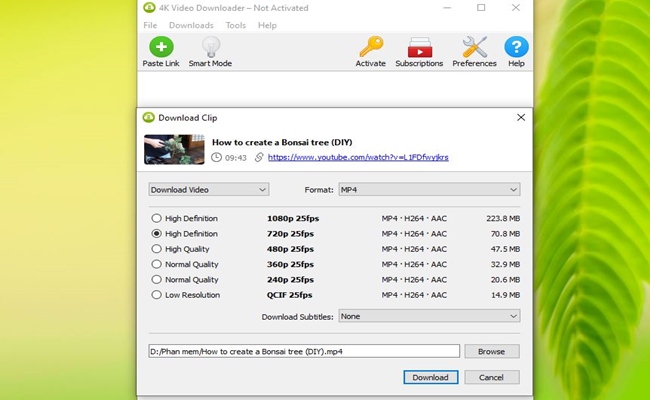
Task: Click the 70.8 MB file size
Action: click(505, 233)
